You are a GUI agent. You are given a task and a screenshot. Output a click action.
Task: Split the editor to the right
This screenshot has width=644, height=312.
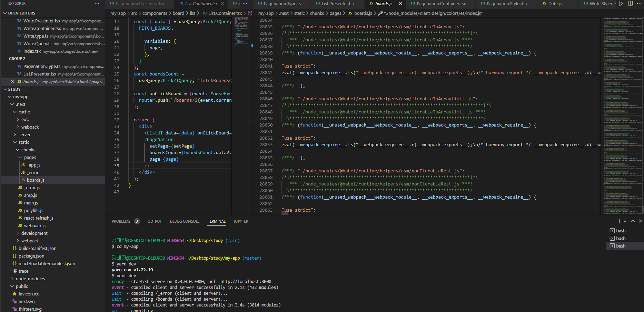tap(630, 3)
